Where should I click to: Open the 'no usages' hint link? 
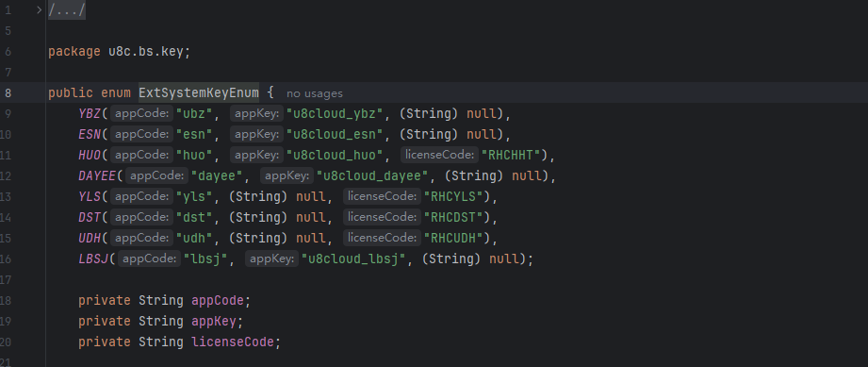[315, 93]
